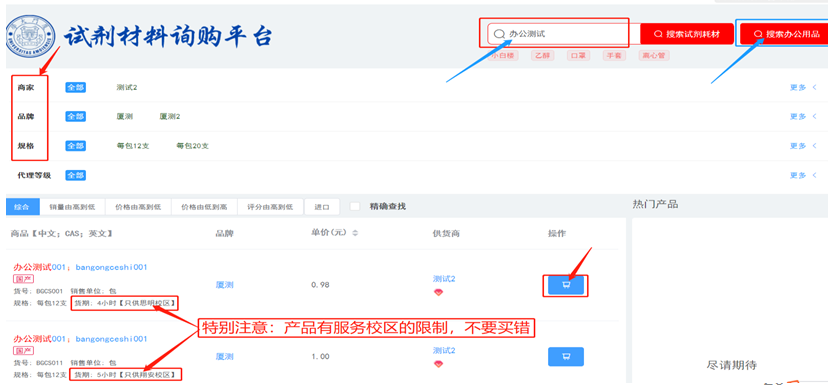Click supplier gem badge in the 1.00 row

click(438, 364)
